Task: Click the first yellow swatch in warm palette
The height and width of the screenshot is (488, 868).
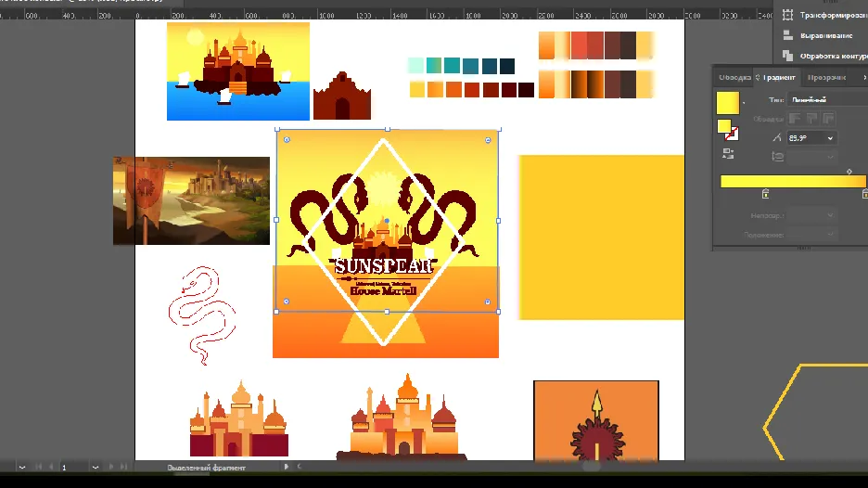Action: click(416, 90)
